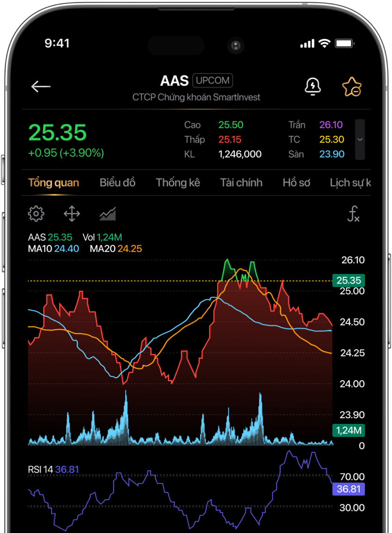Expand price details chevron dropdown

pyautogui.click(x=360, y=140)
